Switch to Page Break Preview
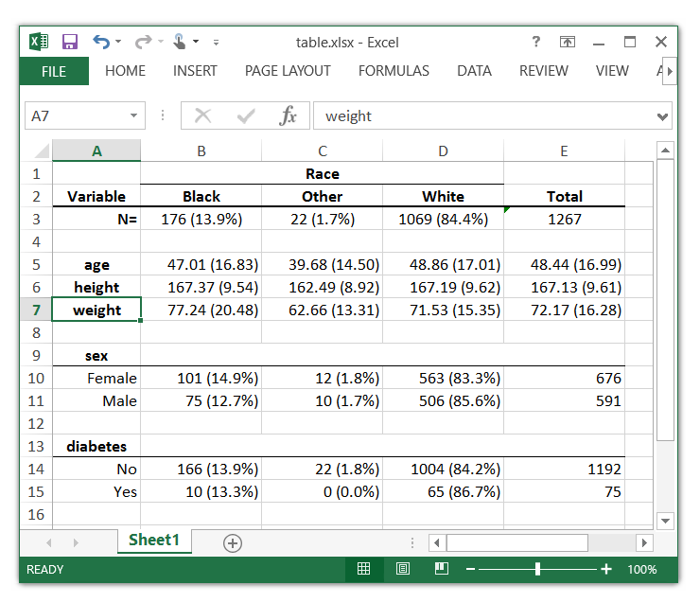This screenshot has height=603, width=700. [x=442, y=569]
